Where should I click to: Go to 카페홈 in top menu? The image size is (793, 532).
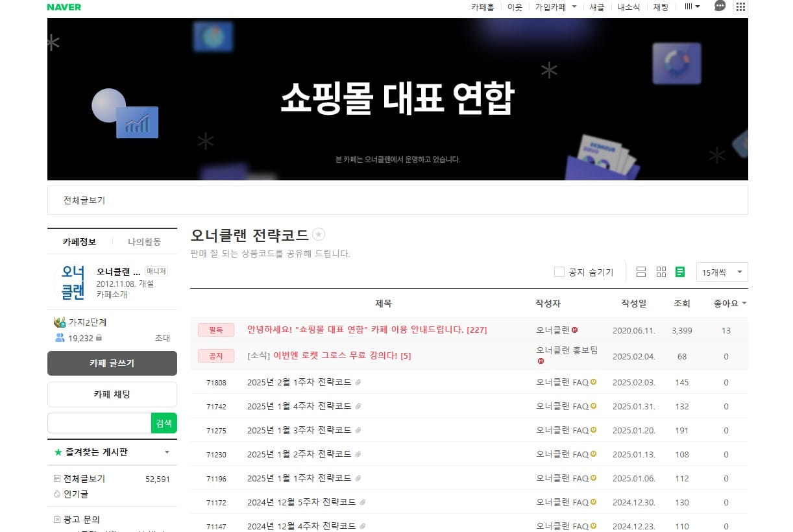[x=483, y=7]
